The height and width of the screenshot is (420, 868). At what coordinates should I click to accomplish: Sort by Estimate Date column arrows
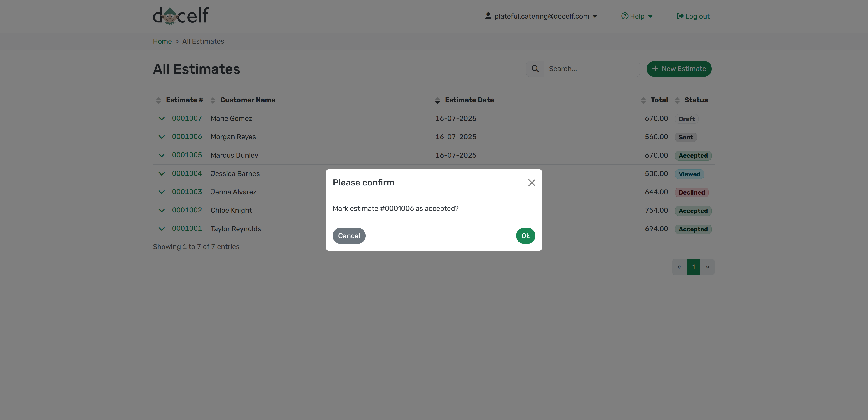pyautogui.click(x=437, y=100)
